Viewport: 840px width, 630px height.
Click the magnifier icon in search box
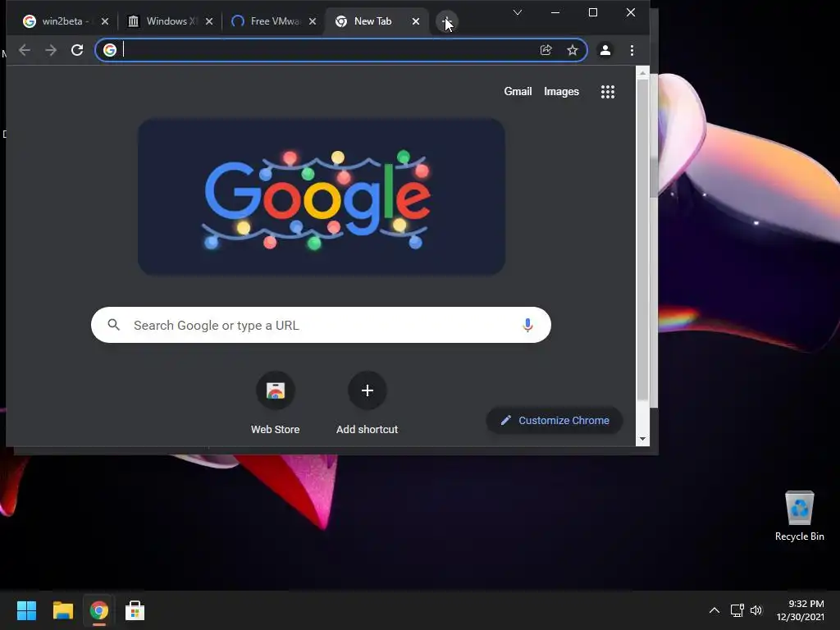coord(113,325)
